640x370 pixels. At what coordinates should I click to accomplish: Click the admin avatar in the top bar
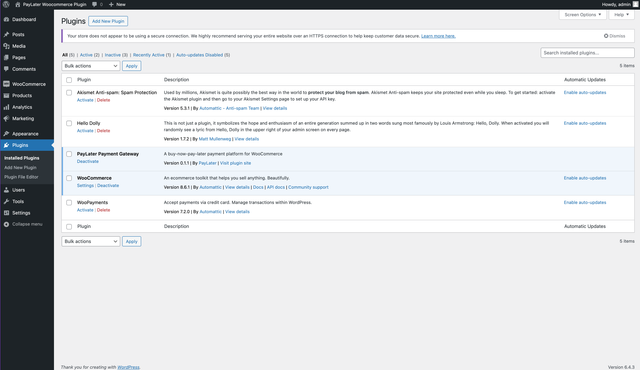click(x=636, y=4)
